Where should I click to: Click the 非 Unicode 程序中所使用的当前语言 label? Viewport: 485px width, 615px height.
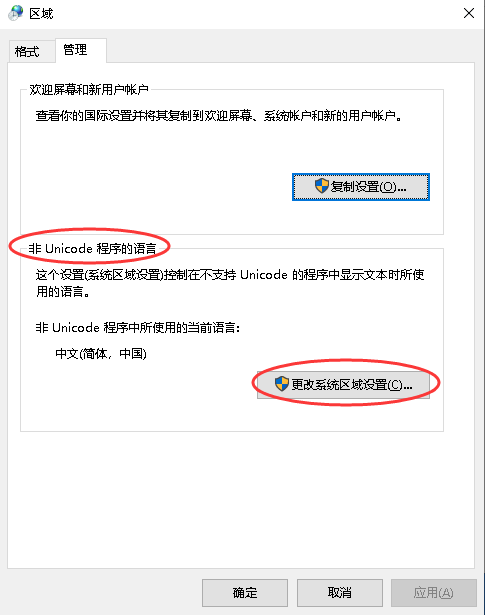coord(138,328)
